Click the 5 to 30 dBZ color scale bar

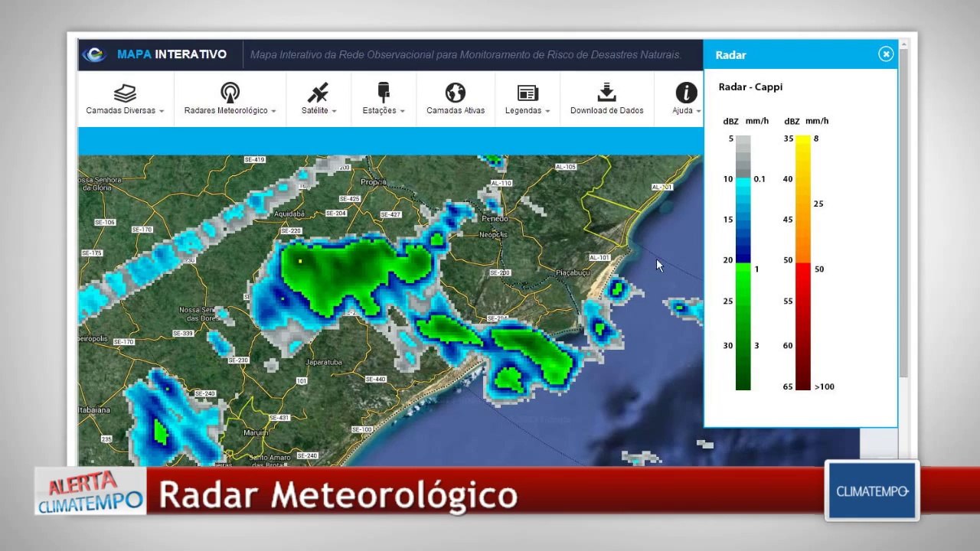[743, 262]
